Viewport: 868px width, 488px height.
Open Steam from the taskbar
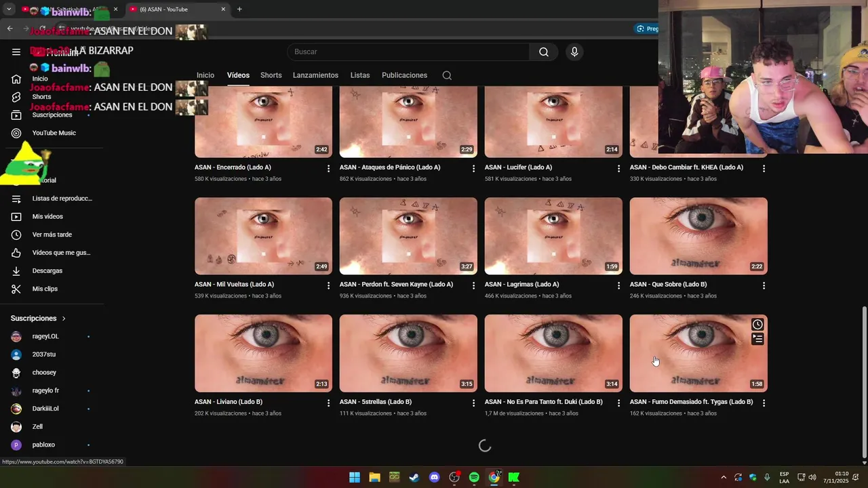tap(414, 477)
